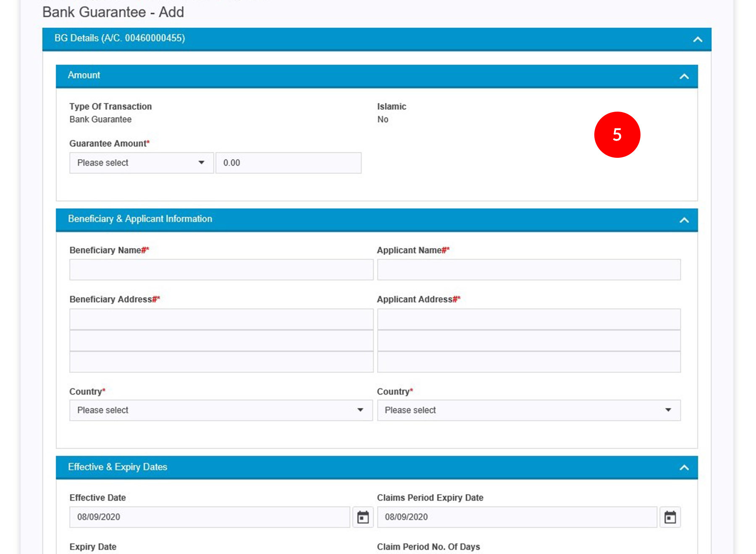The width and height of the screenshot is (756, 554).
Task: Open the applicant Country dropdown
Action: pos(528,410)
